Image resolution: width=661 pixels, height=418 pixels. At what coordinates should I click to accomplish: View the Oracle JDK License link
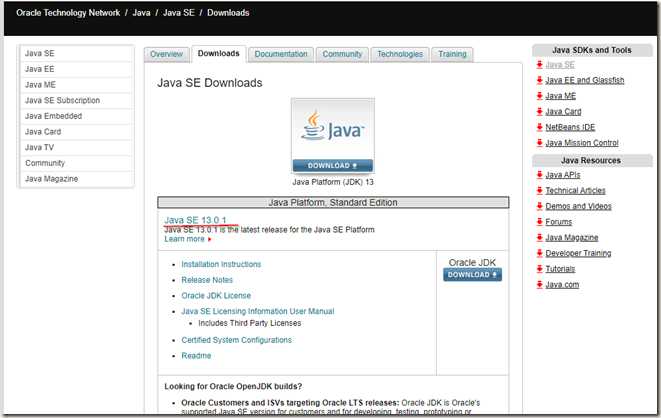tap(216, 295)
